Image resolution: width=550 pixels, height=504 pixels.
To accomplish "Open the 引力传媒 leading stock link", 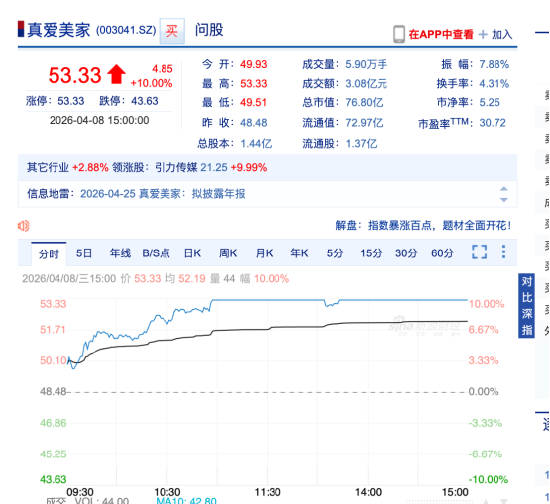I will point(176,167).
